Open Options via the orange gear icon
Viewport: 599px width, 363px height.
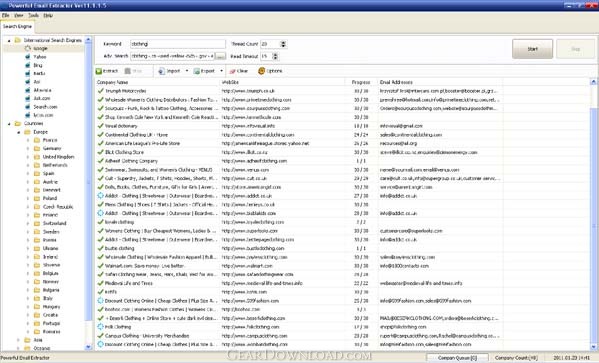coord(262,71)
